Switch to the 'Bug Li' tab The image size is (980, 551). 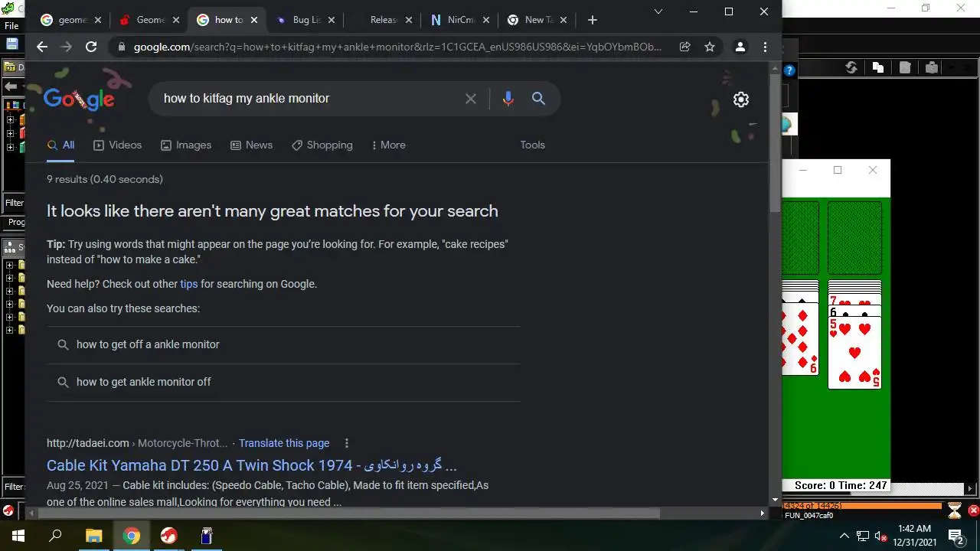pos(305,20)
